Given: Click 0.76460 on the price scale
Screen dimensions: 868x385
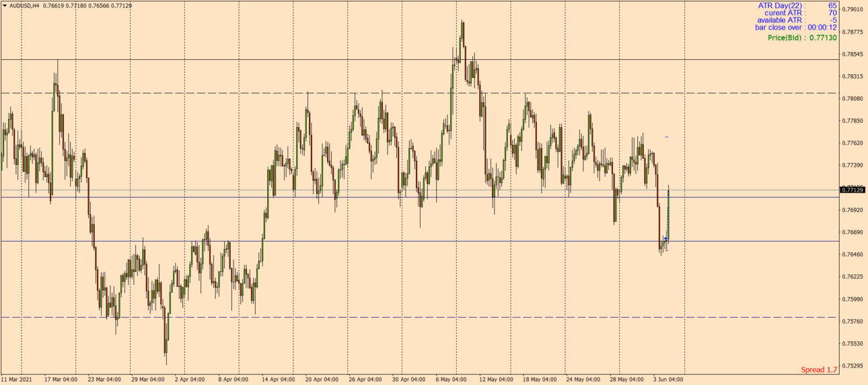Looking at the screenshot, I should coord(853,254).
